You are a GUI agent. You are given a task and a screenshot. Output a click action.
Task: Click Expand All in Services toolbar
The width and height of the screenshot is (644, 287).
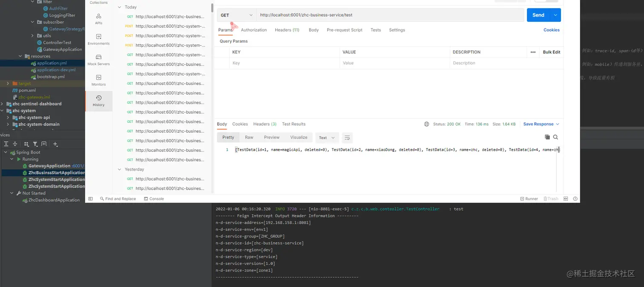click(x=6, y=144)
